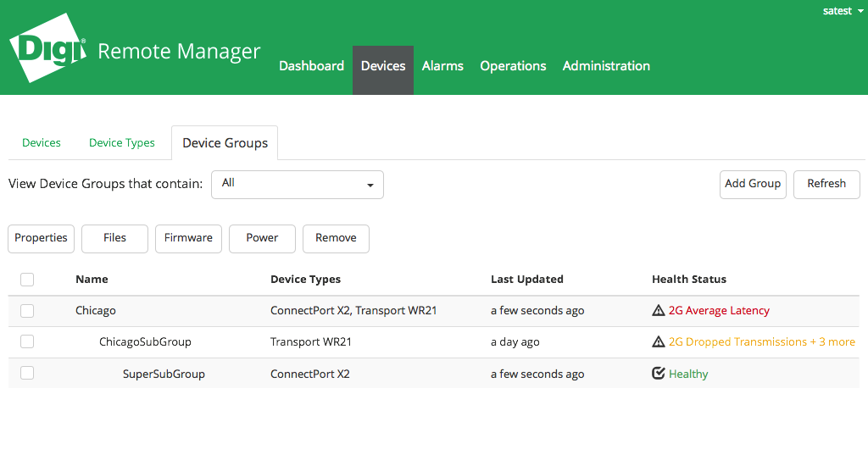Tick the SuperSubGroup row checkbox
Screen dimensions: 868x466
coord(27,373)
